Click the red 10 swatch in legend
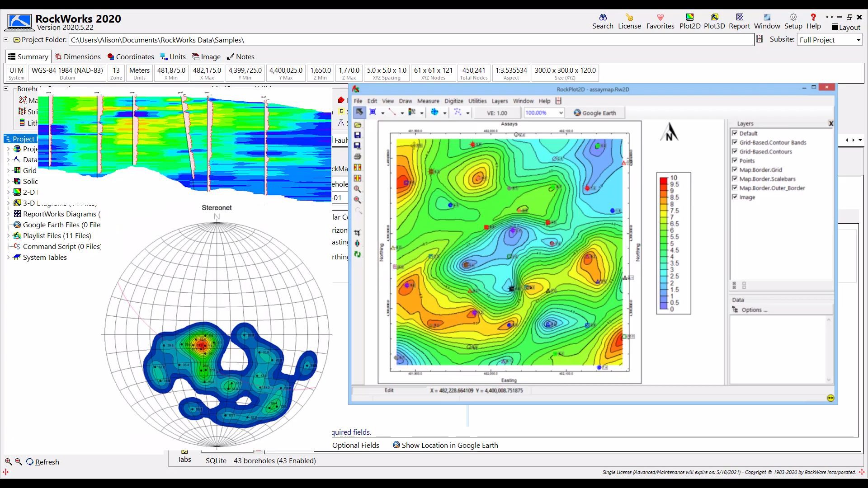 tap(664, 180)
